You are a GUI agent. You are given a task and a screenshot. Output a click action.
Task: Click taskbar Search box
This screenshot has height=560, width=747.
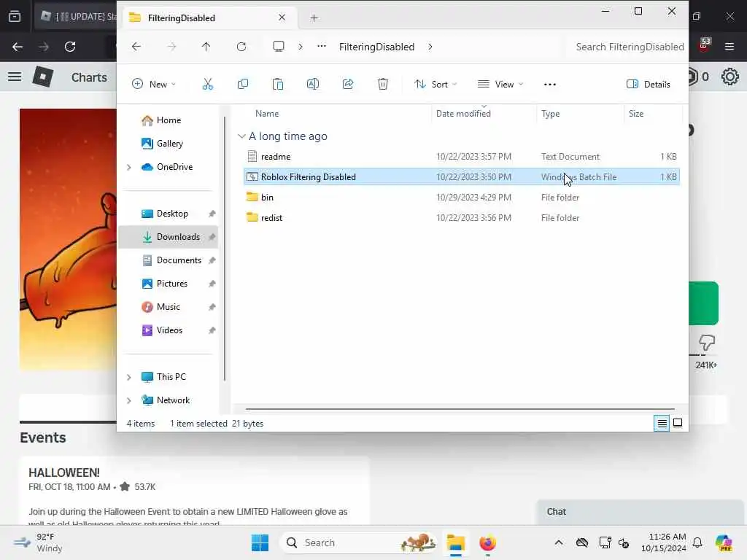coord(360,542)
